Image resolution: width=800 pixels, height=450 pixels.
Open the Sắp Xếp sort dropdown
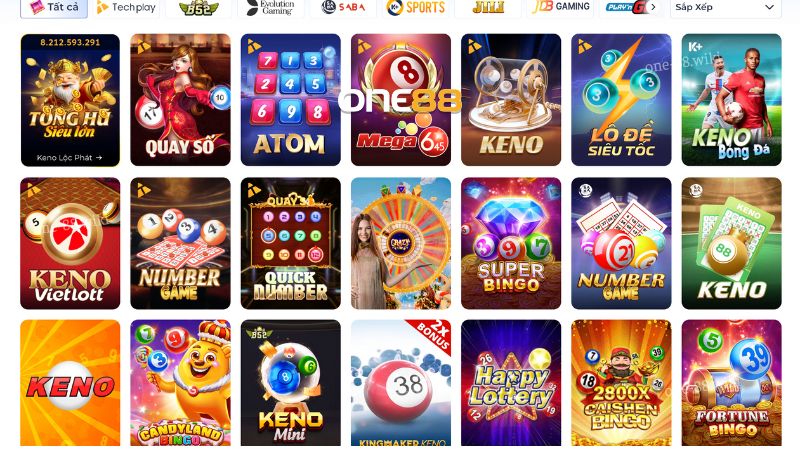point(726,8)
